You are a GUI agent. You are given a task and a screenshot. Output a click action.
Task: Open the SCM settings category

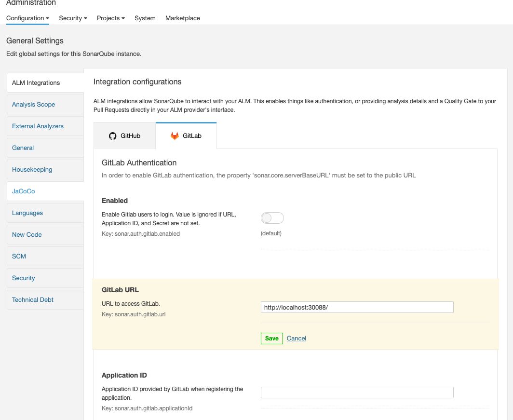tap(19, 257)
